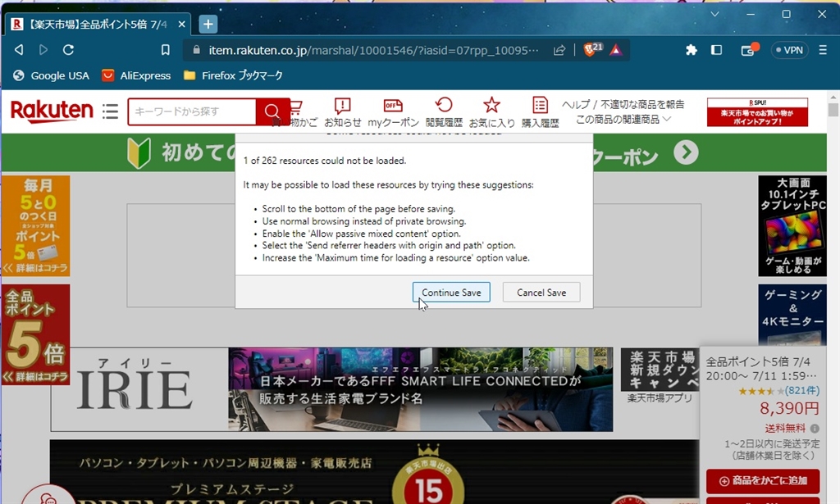840x504 pixels.
Task: Click the 商品をかごに追加 button
Action: coord(763,480)
